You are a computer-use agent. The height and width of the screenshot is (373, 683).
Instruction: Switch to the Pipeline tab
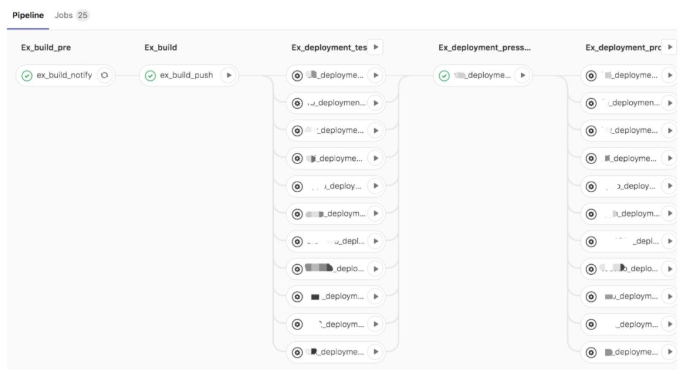click(x=28, y=15)
